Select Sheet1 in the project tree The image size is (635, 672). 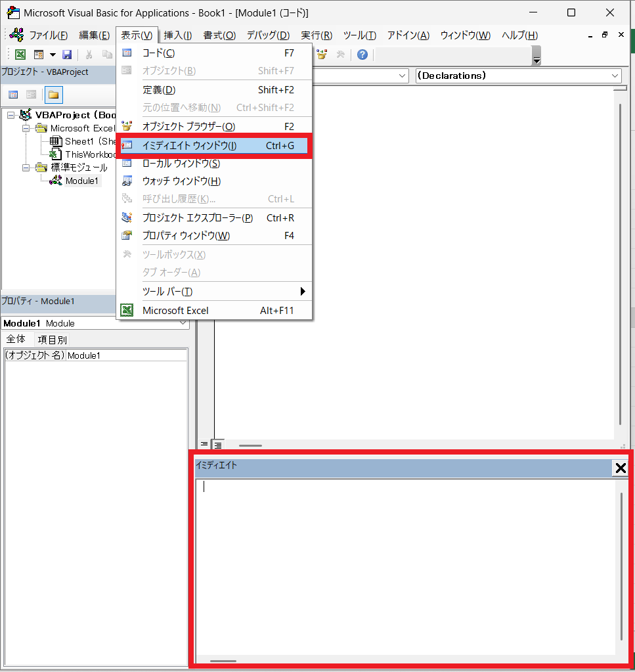pyautogui.click(x=90, y=141)
